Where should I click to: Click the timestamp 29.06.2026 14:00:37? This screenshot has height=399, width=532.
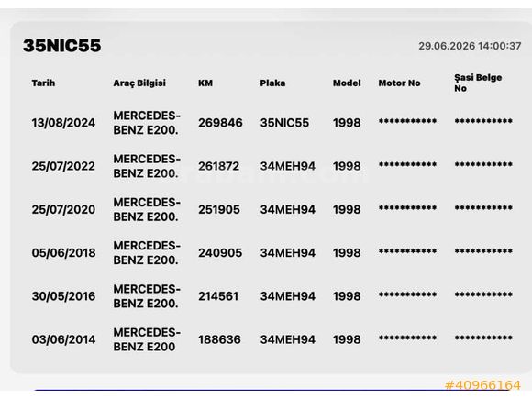(x=470, y=46)
